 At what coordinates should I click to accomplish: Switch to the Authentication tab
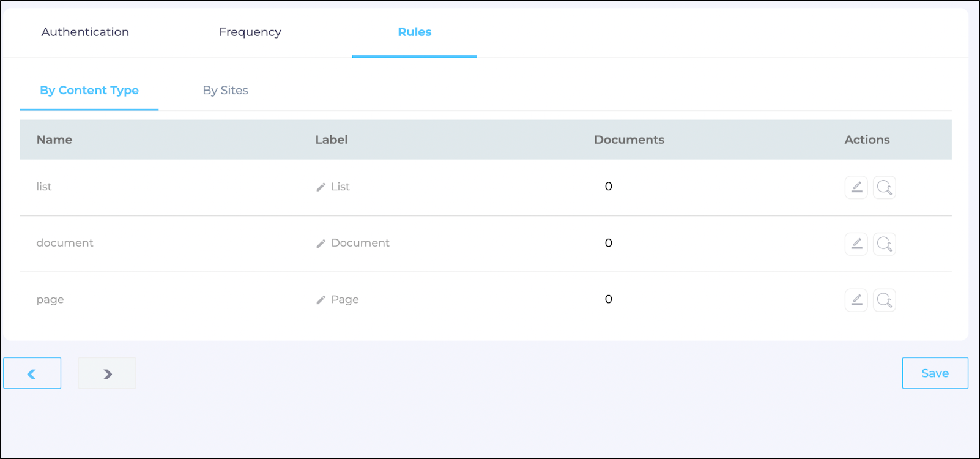point(85,32)
